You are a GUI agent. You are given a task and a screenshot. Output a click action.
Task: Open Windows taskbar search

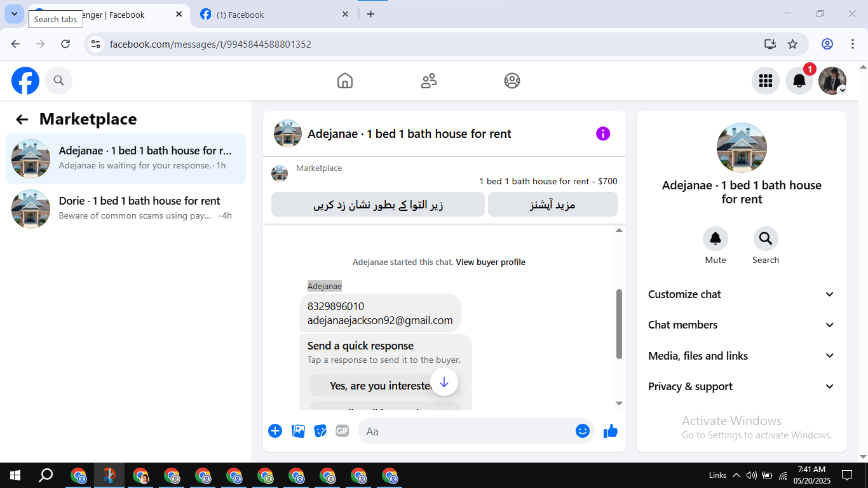click(46, 475)
